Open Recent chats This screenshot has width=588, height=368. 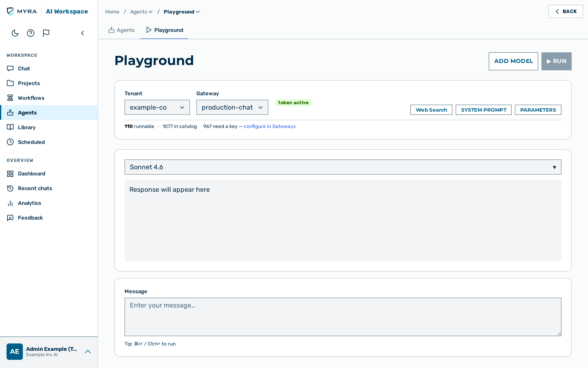coord(49,188)
